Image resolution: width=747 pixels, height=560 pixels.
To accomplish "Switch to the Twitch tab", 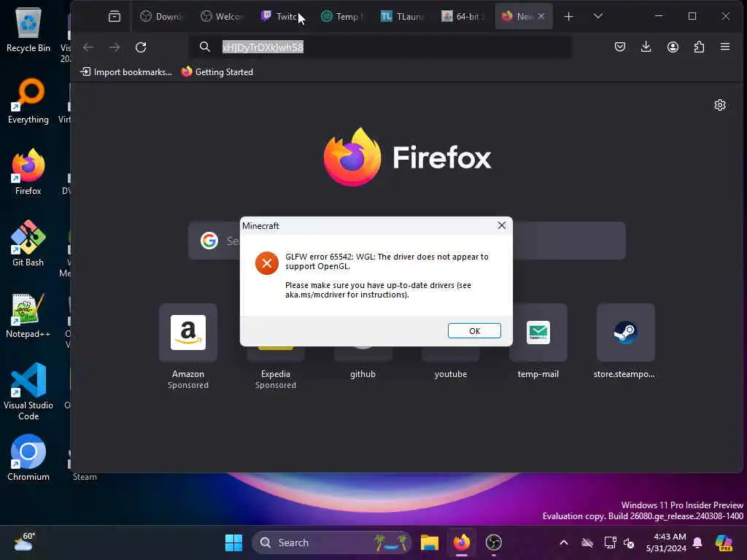I will [281, 17].
